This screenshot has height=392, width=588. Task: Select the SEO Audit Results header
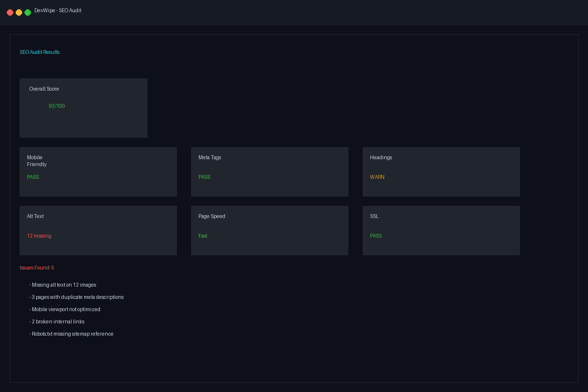tap(40, 52)
